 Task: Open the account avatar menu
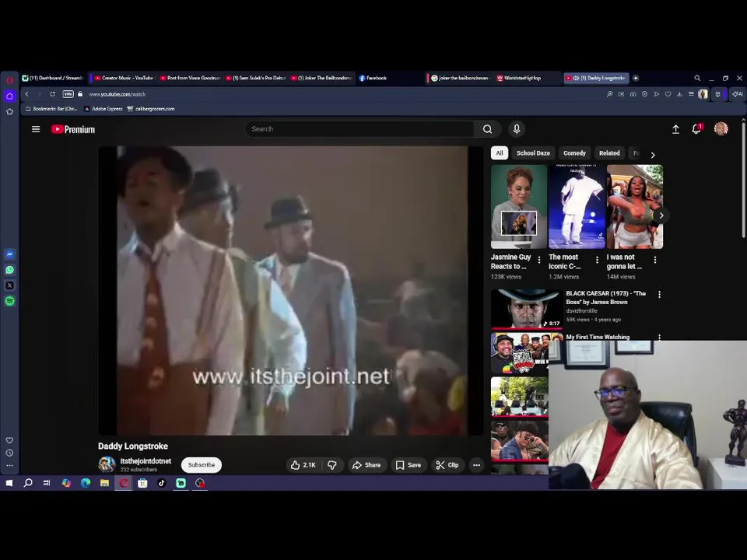pyautogui.click(x=721, y=128)
